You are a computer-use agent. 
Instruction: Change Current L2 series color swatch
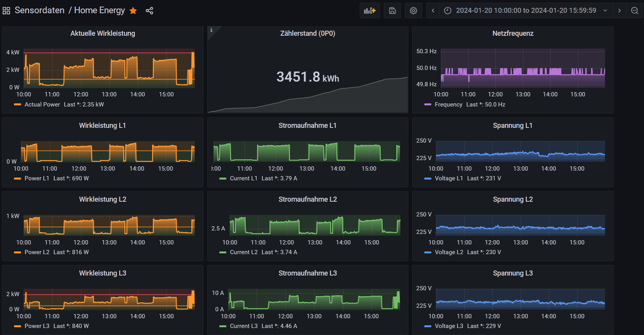(223, 252)
